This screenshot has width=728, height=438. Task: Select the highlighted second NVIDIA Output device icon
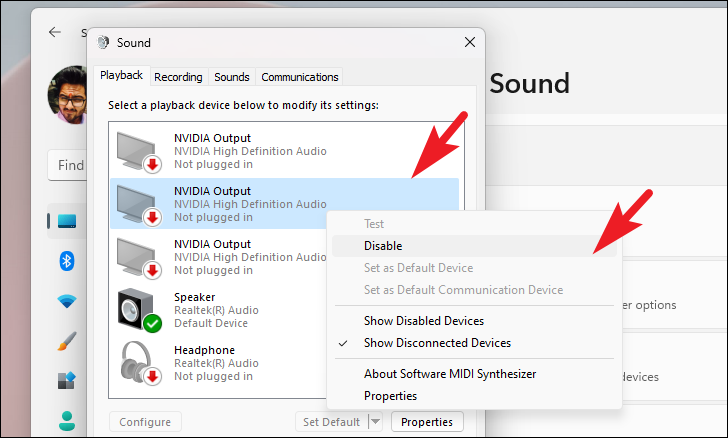click(x=138, y=205)
